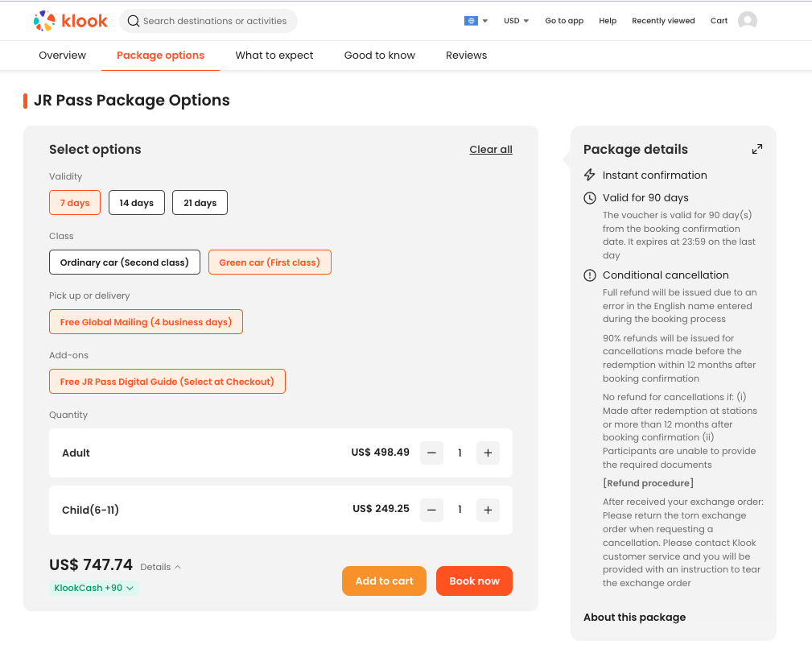
Task: Open the USD currency dropdown
Action: click(517, 21)
